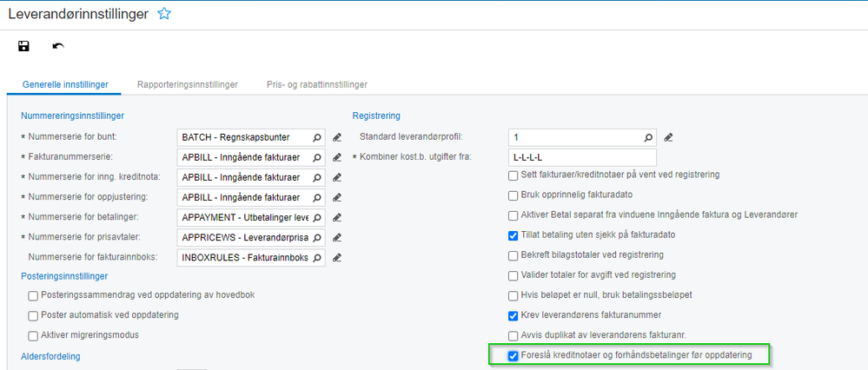Viewport: 868px width, 370px height.
Task: Open lookup for Nummerserie for oppjustering
Action: click(317, 197)
